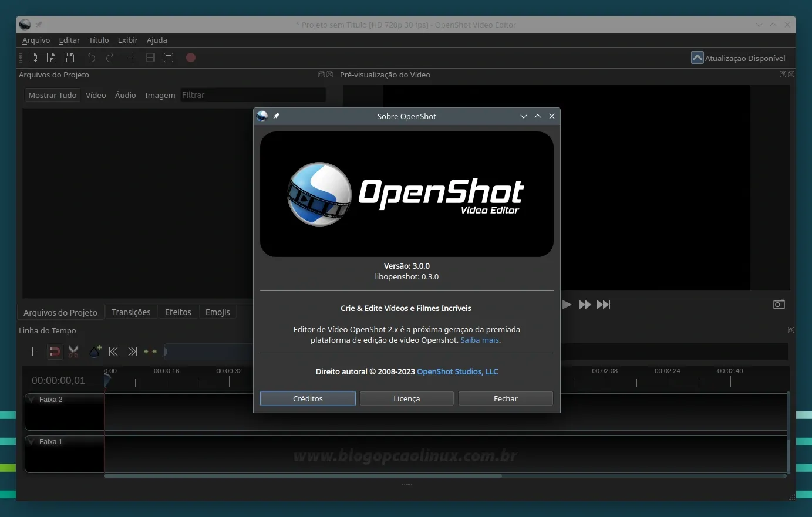The width and height of the screenshot is (812, 517).
Task: Select the Mostrar Tudo filter button
Action: (x=52, y=95)
